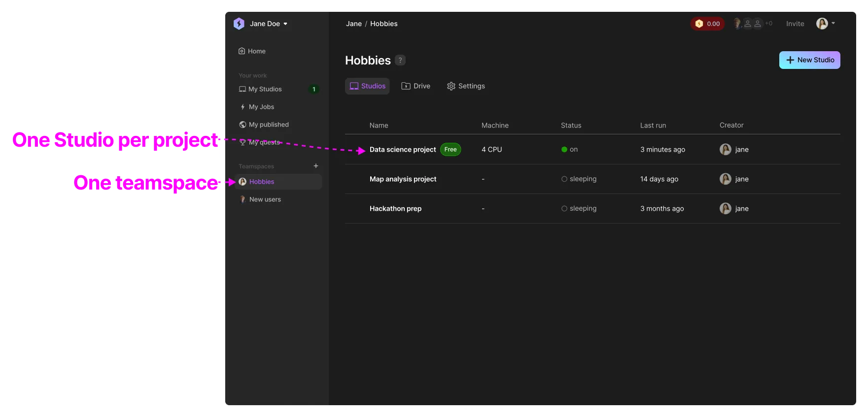Switch to the Studios tab
The width and height of the screenshot is (868, 417).
point(367,86)
